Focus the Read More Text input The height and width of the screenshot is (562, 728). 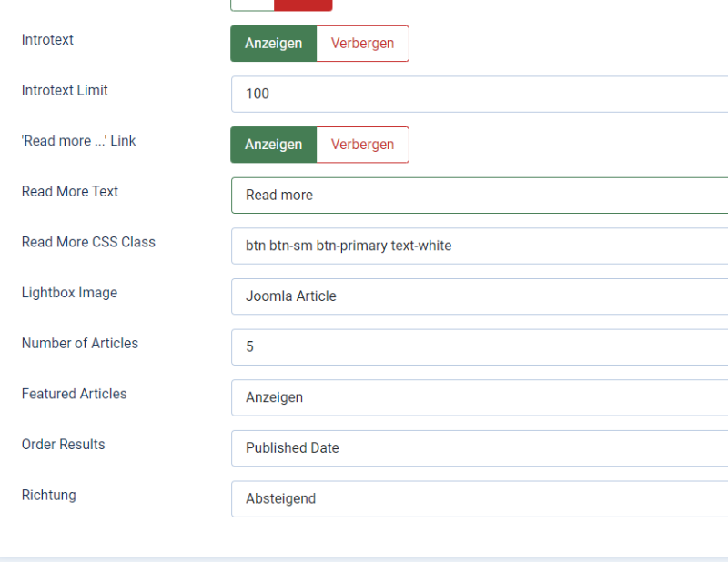point(480,196)
